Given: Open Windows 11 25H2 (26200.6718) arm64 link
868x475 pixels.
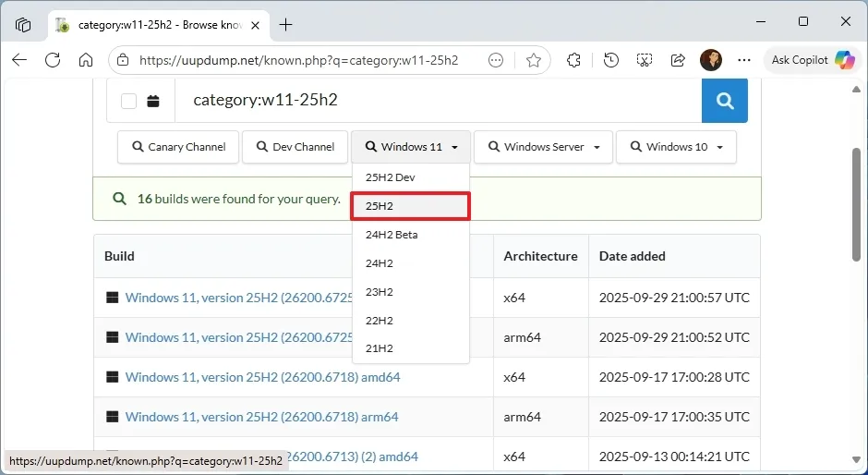Looking at the screenshot, I should coord(261,417).
